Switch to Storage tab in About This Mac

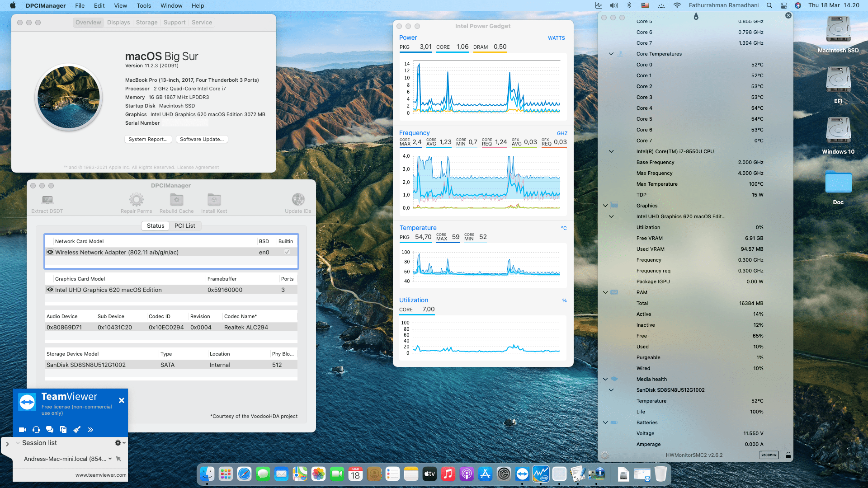pos(147,22)
